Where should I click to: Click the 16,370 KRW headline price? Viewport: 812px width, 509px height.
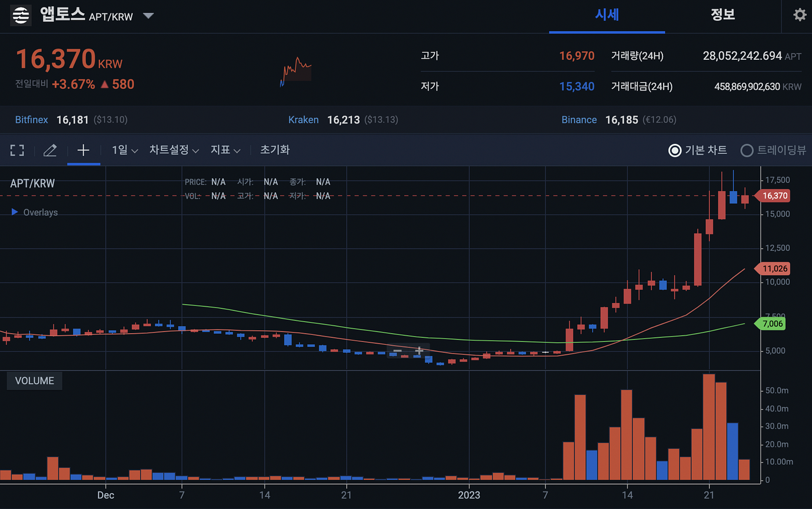[x=69, y=59]
